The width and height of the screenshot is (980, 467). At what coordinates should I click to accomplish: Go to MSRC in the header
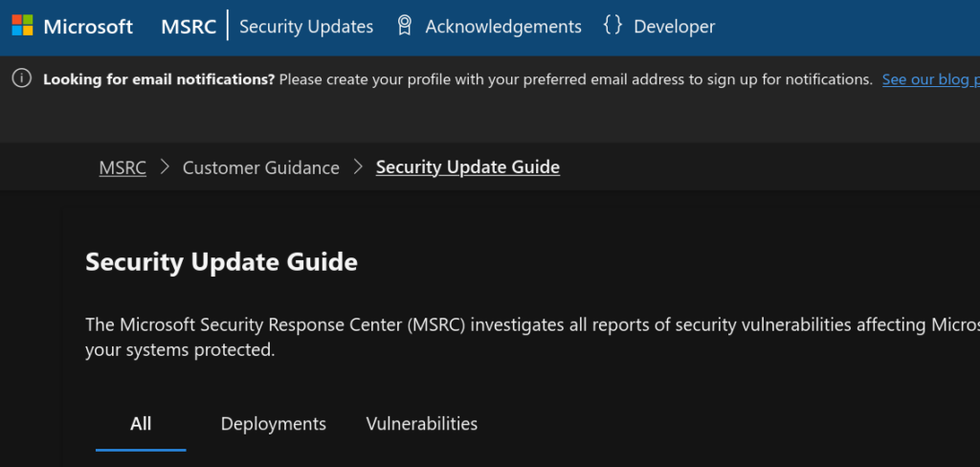pyautogui.click(x=189, y=27)
